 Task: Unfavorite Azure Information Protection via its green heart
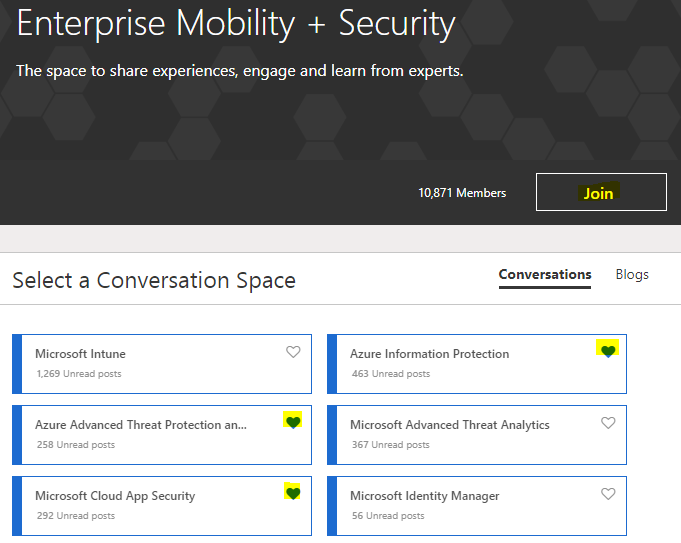point(607,350)
